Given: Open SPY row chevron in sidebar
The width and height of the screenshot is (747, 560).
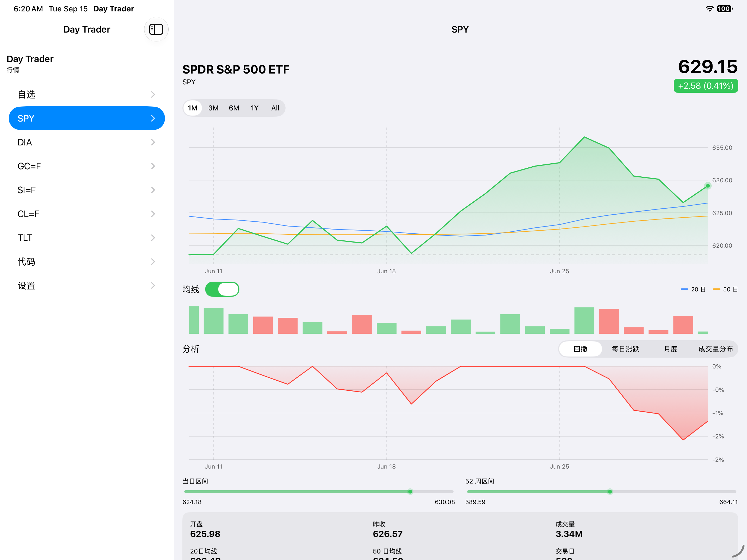Looking at the screenshot, I should coord(153,119).
